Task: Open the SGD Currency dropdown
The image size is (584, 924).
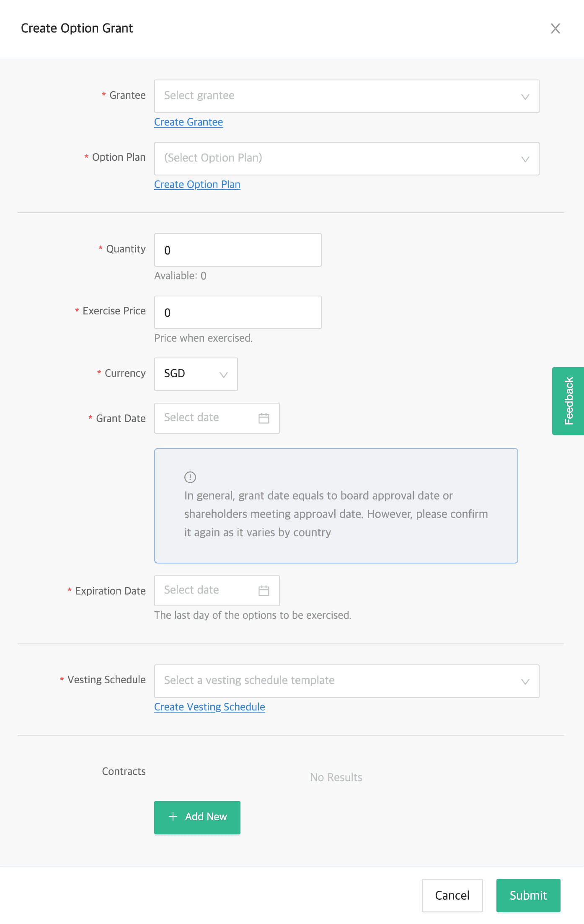Action: 196,374
